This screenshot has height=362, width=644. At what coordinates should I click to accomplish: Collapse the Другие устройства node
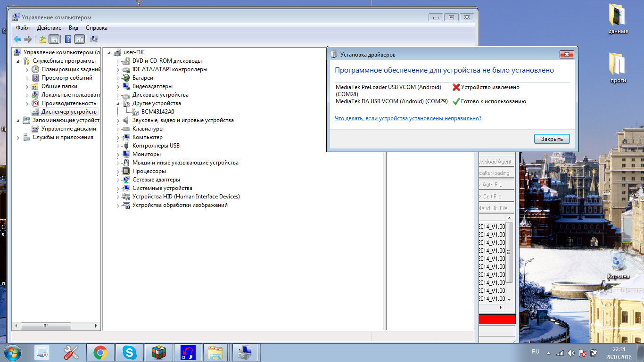118,103
